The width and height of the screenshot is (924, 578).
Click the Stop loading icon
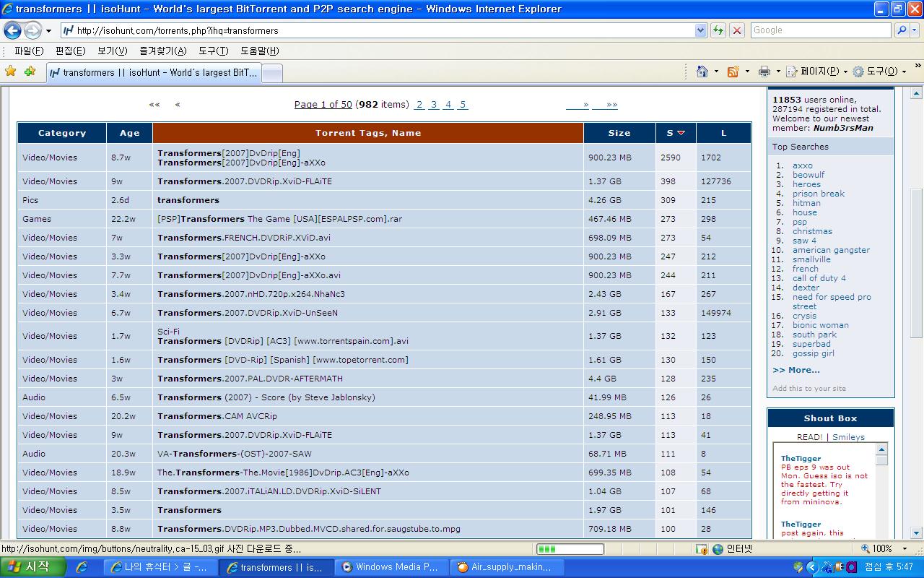coord(737,30)
